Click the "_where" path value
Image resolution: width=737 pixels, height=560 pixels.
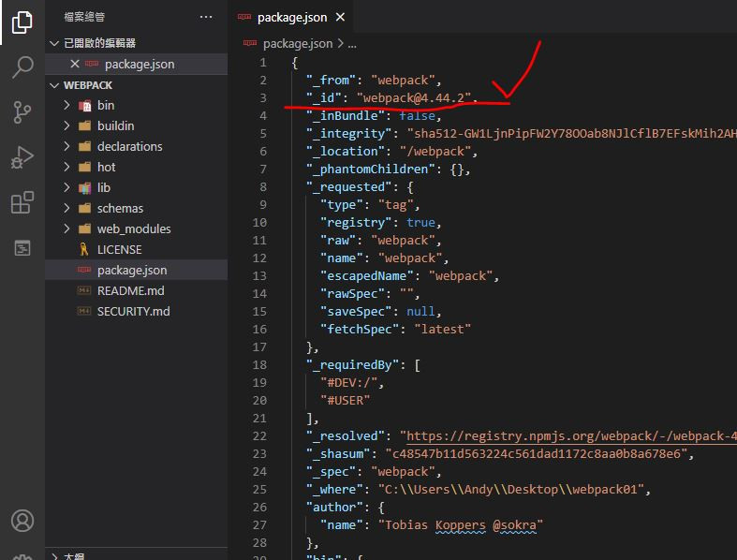[x=511, y=490]
